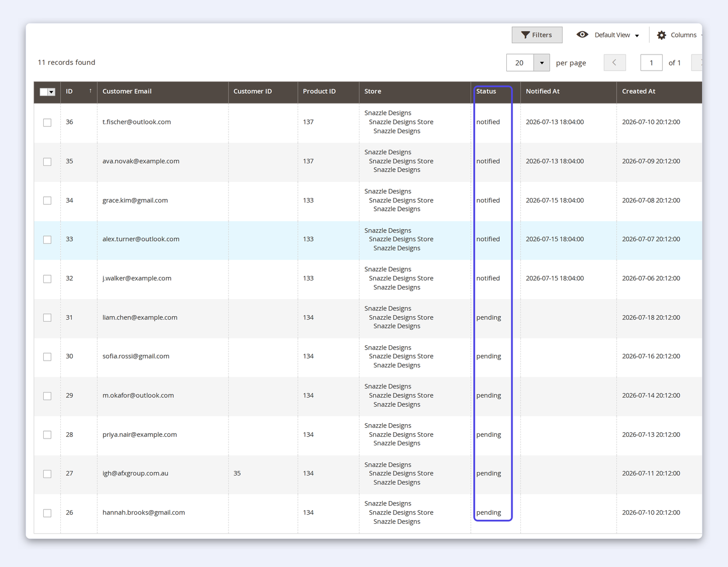This screenshot has width=728, height=567.
Task: Click the page number input field
Action: pos(651,63)
